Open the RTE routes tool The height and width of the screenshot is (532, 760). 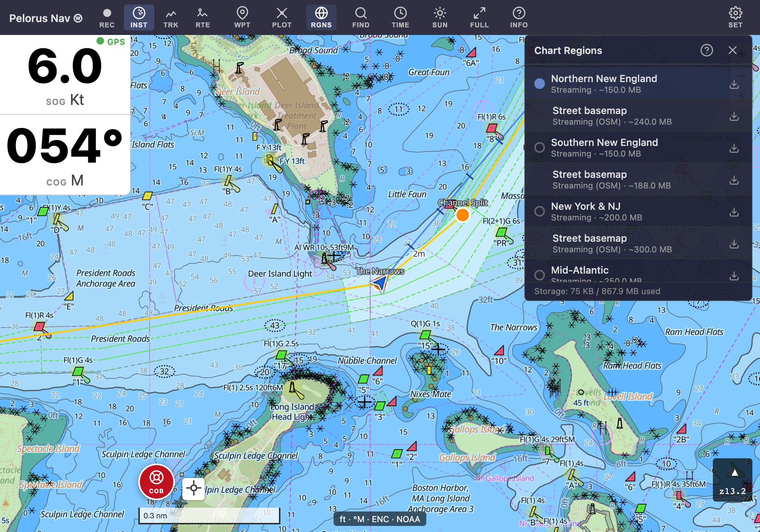(203, 18)
